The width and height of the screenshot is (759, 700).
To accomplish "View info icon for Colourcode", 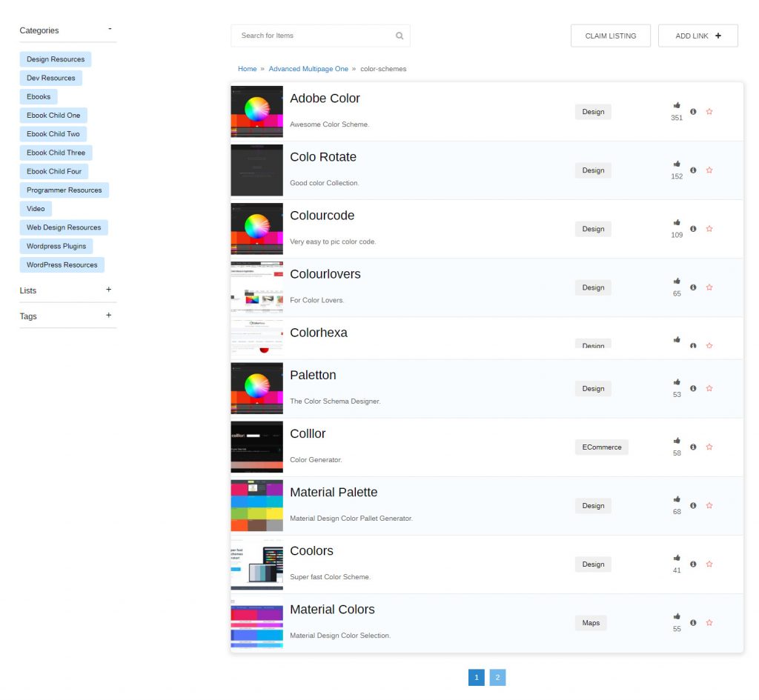I will (x=693, y=229).
